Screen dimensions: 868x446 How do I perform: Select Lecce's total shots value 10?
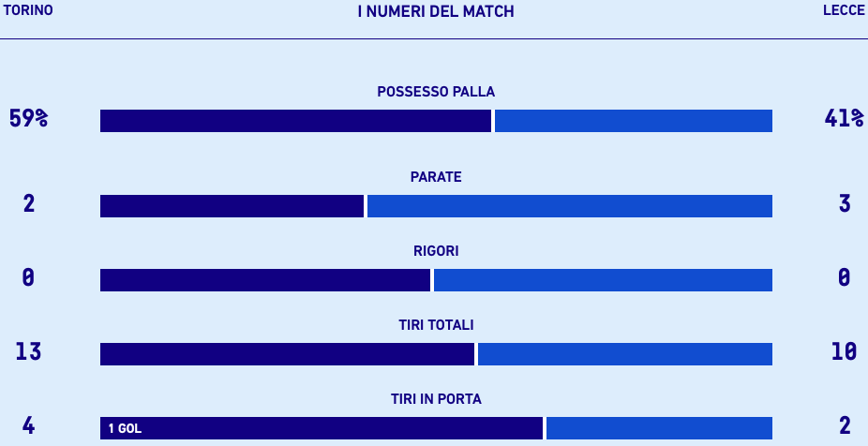coord(844,351)
